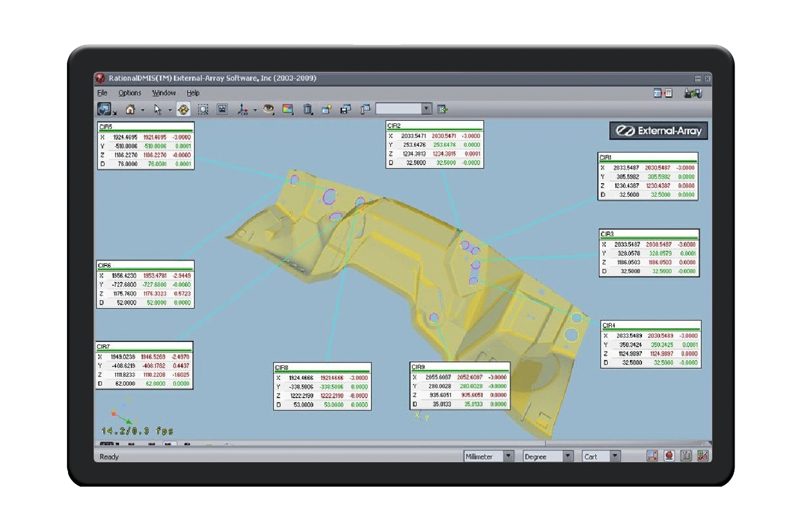Click the window export arrow icon
803x532 pixels.
442,109
